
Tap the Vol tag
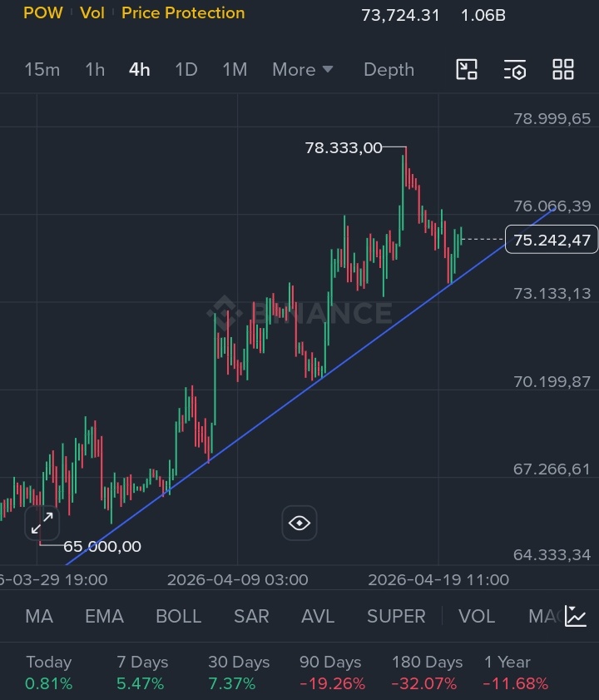(x=92, y=13)
